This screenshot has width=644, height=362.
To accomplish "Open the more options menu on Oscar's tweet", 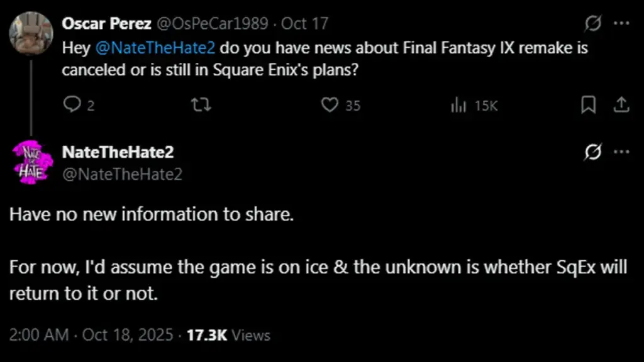I will [x=621, y=25].
